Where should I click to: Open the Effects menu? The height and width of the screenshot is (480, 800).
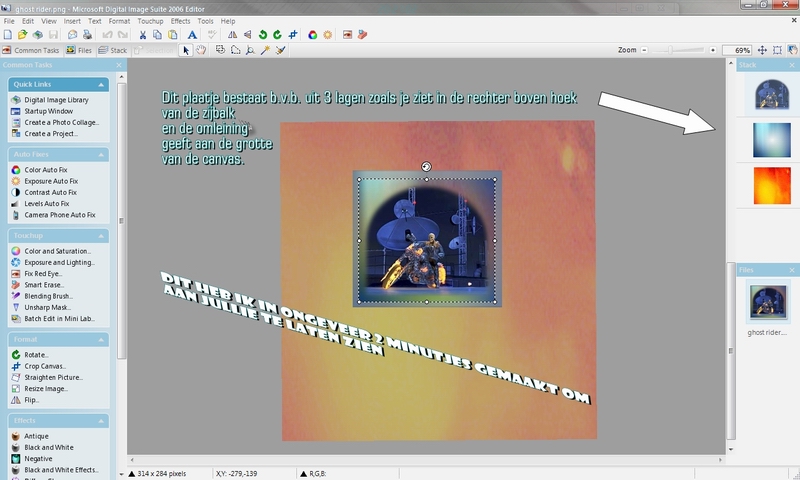(180, 20)
